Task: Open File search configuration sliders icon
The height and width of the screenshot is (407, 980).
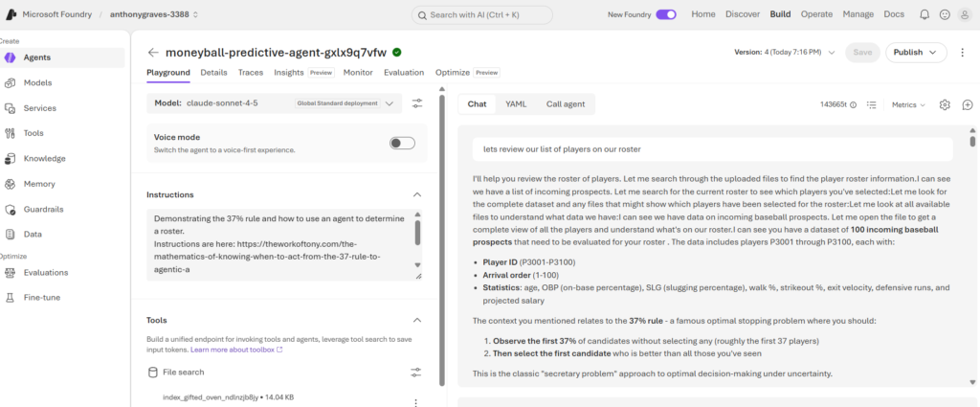Action: (x=416, y=372)
